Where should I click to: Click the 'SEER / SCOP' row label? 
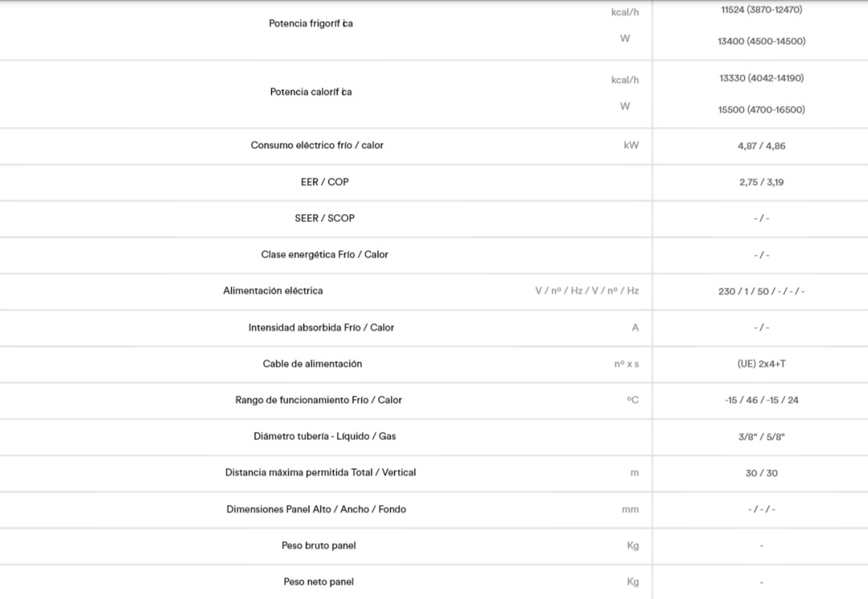click(324, 218)
